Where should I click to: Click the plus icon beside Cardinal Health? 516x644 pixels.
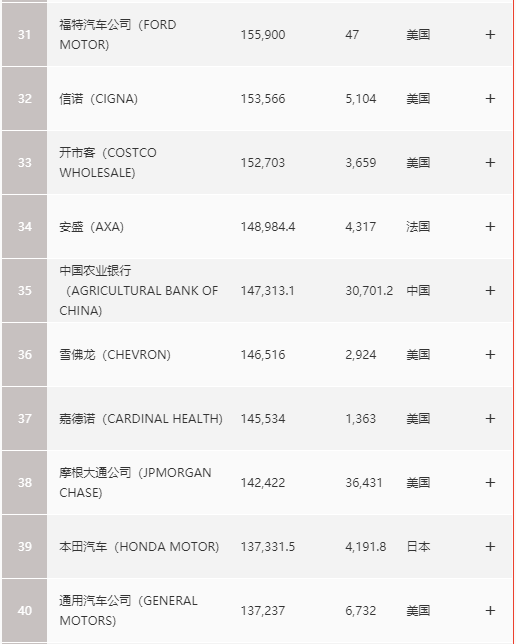click(x=490, y=419)
